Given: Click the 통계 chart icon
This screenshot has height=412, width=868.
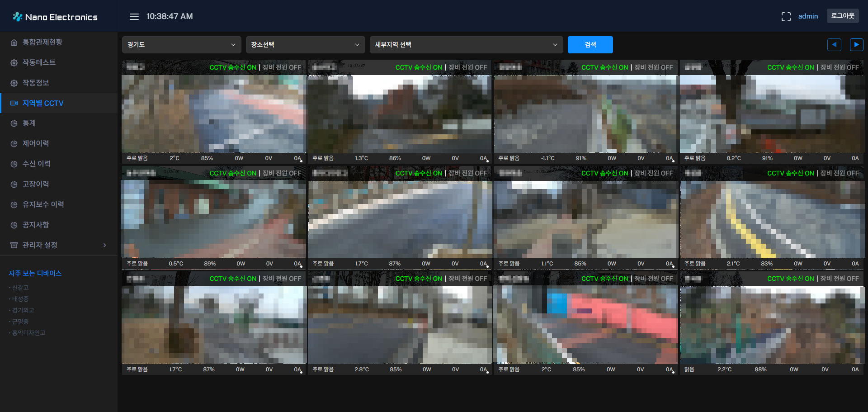Looking at the screenshot, I should click(x=14, y=123).
